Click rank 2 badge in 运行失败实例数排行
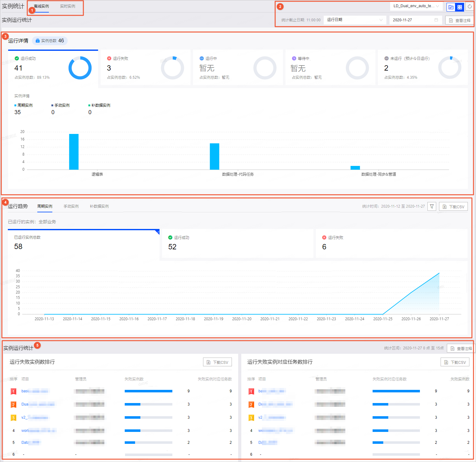 click(x=13, y=405)
